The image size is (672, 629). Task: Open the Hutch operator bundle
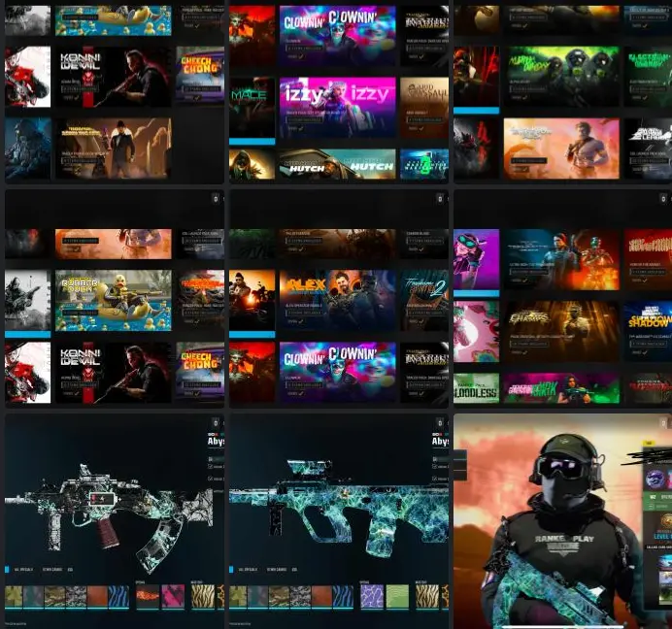337,164
